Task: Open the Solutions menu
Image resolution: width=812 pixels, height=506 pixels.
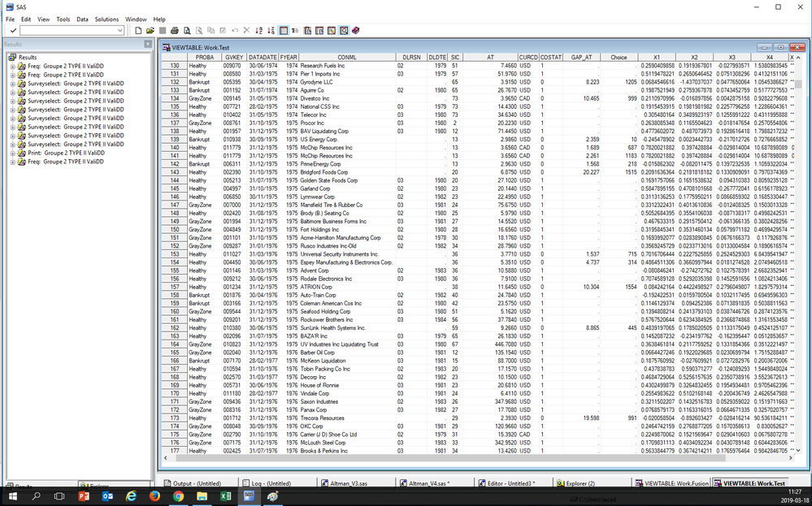Action: point(106,19)
